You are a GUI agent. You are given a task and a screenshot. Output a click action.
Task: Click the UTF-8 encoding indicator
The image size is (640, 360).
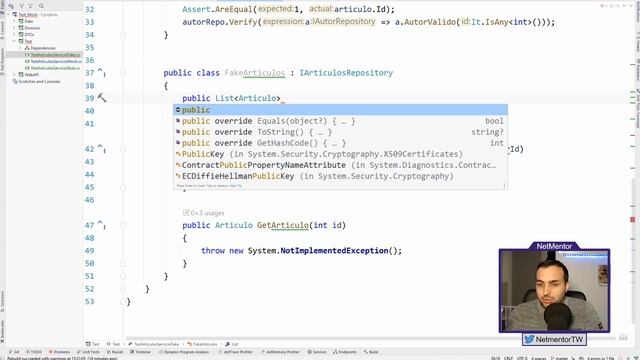pos(522,358)
